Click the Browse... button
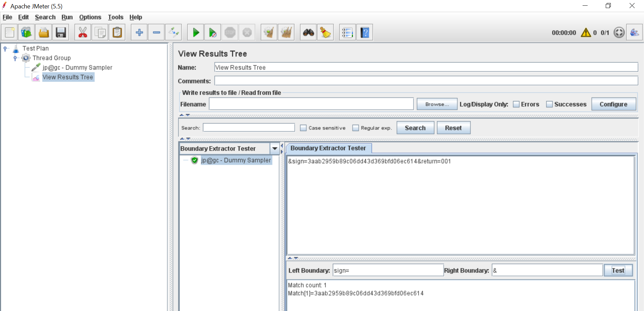Image resolution: width=644 pixels, height=311 pixels. tap(437, 104)
